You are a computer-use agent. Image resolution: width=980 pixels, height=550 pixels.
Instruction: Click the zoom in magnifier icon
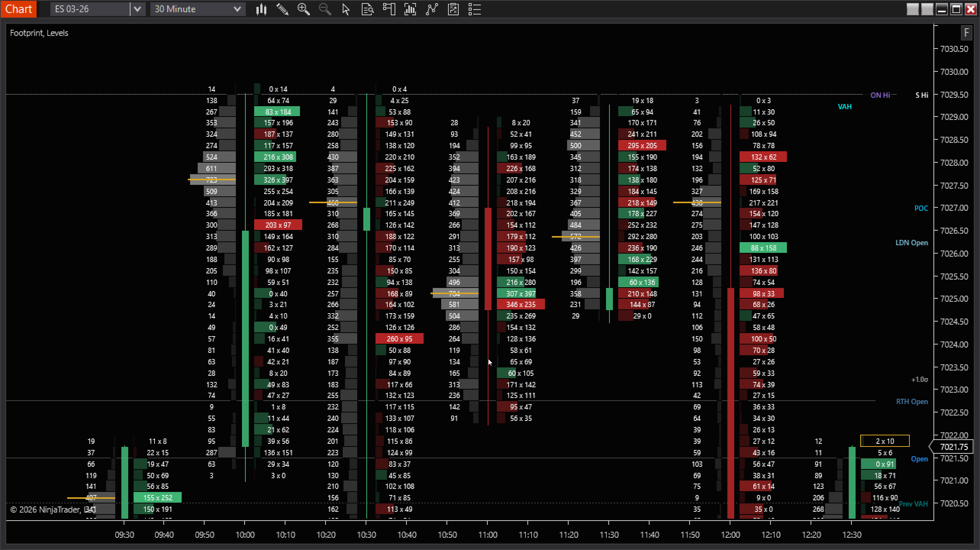304,9
